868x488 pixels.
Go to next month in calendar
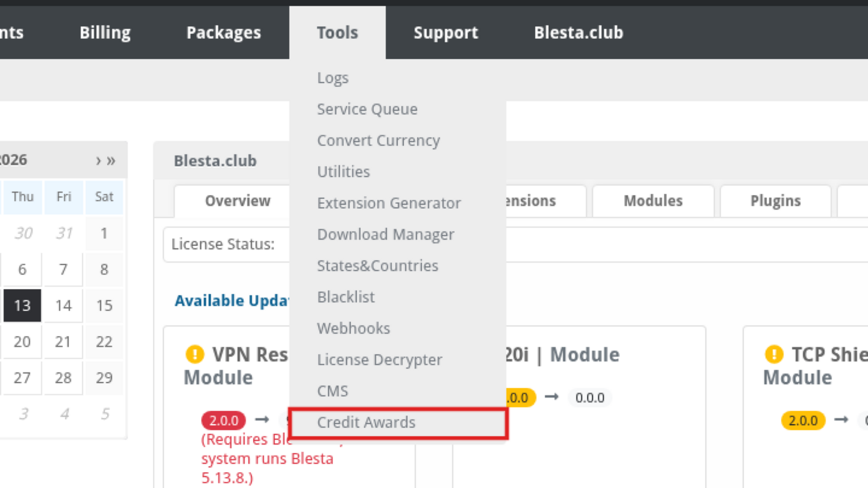pyautogui.click(x=98, y=160)
